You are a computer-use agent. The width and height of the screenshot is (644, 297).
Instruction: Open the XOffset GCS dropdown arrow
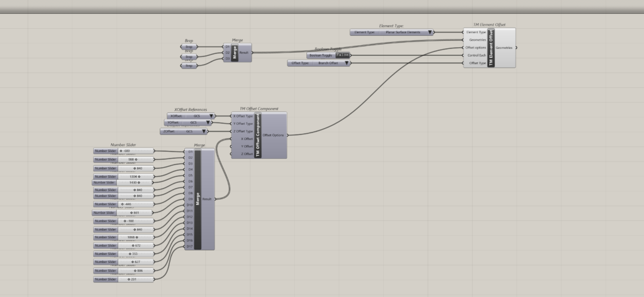213,116
